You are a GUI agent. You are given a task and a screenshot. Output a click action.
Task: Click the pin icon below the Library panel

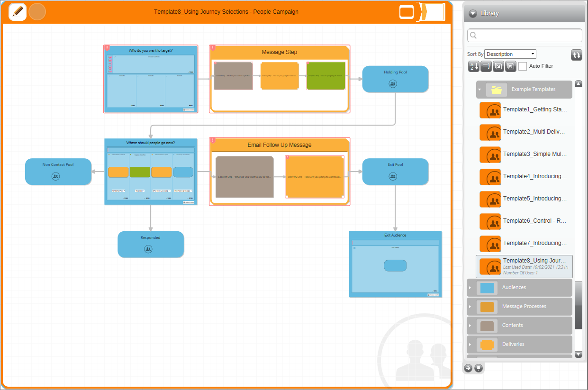click(x=479, y=368)
